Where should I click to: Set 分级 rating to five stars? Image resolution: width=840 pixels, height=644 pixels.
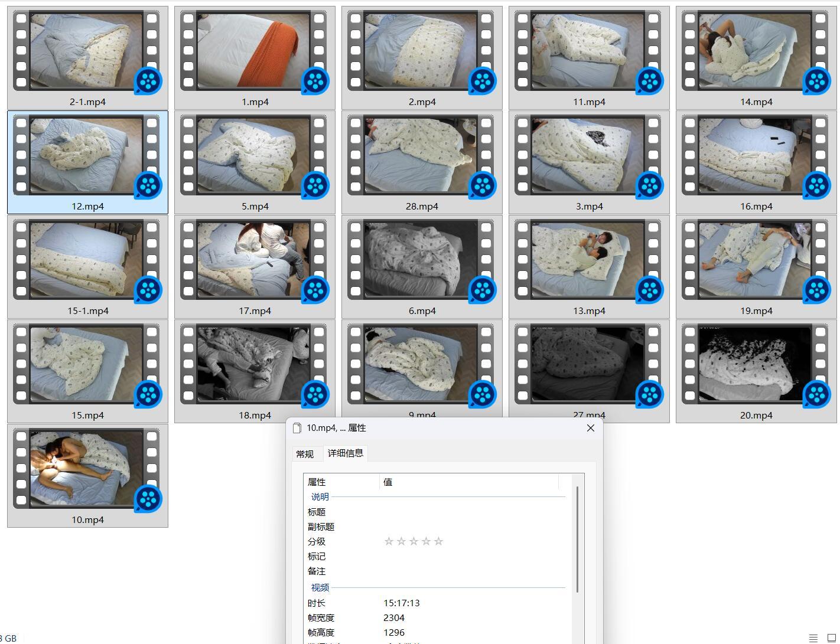point(438,541)
